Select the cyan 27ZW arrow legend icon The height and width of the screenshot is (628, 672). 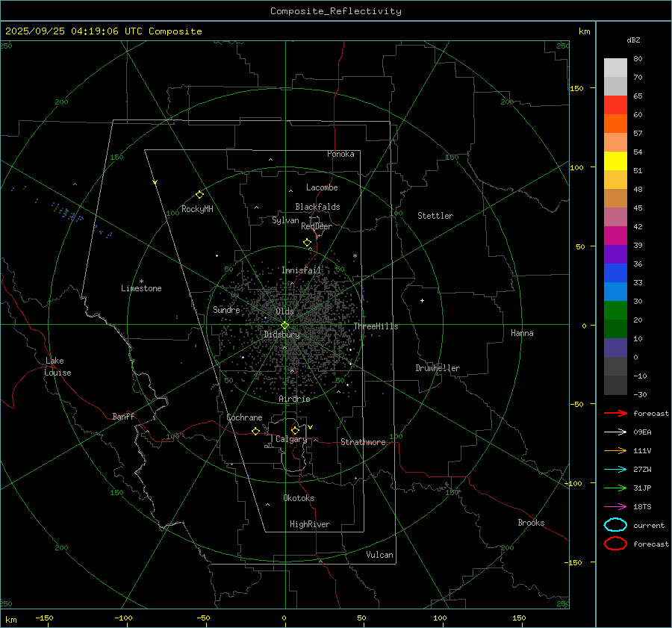point(615,469)
